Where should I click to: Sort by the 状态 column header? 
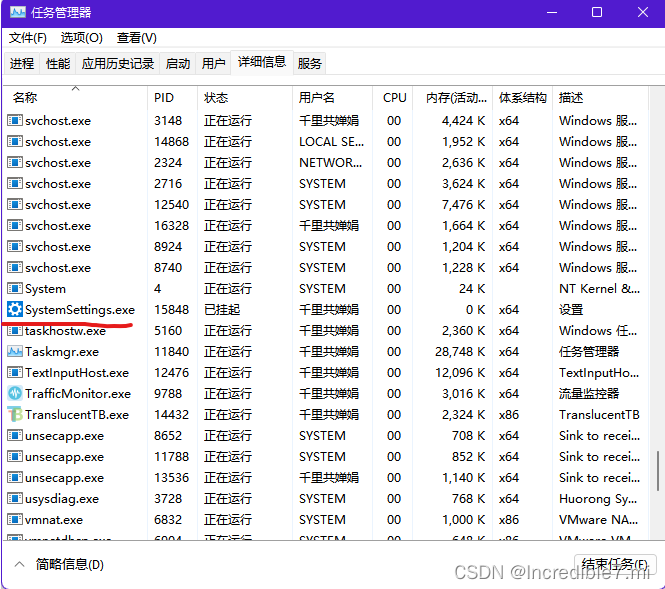click(245, 98)
